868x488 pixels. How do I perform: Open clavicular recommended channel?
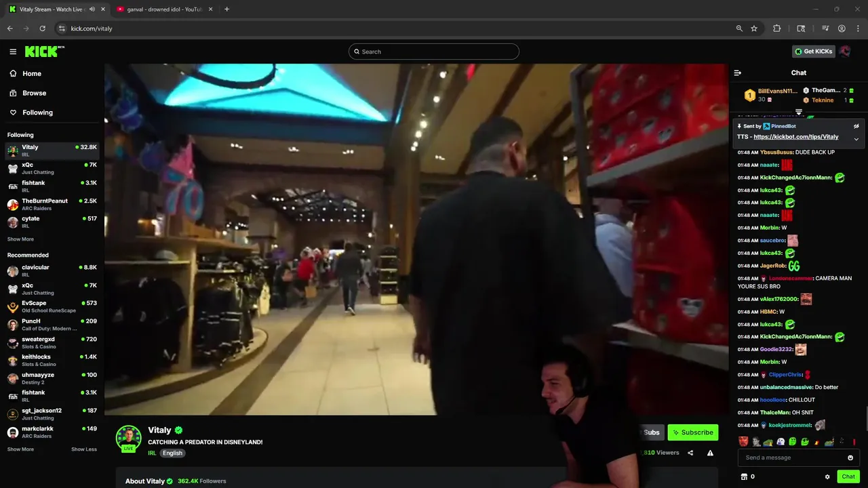pyautogui.click(x=52, y=270)
